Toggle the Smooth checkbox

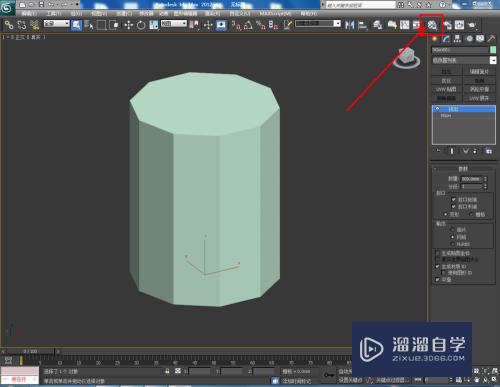[x=437, y=279]
